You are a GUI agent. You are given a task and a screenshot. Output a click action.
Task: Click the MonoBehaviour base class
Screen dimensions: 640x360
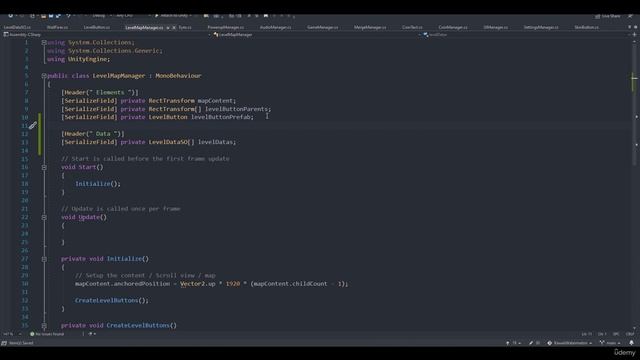pyautogui.click(x=178, y=76)
